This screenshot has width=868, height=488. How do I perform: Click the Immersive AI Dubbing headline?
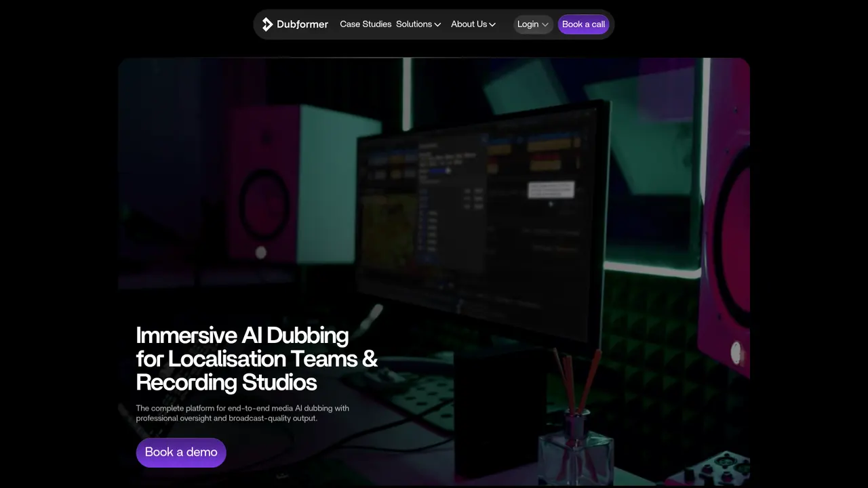[x=256, y=359]
